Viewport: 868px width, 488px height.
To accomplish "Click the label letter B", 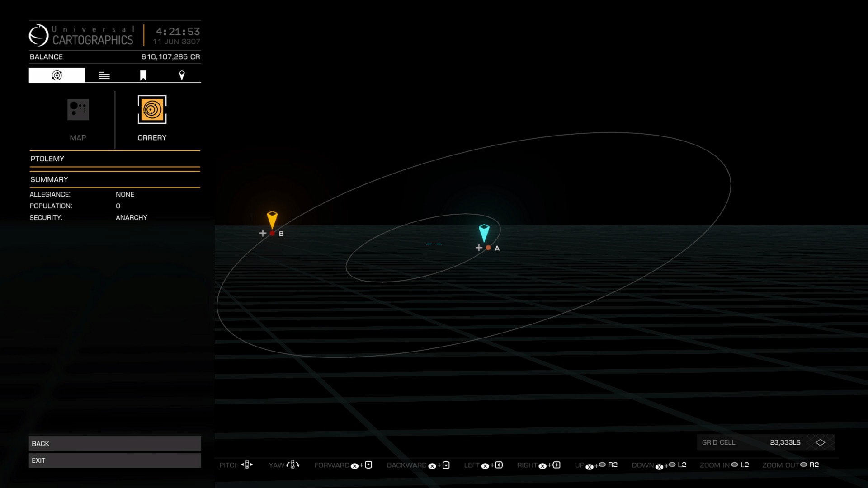I will (x=281, y=234).
